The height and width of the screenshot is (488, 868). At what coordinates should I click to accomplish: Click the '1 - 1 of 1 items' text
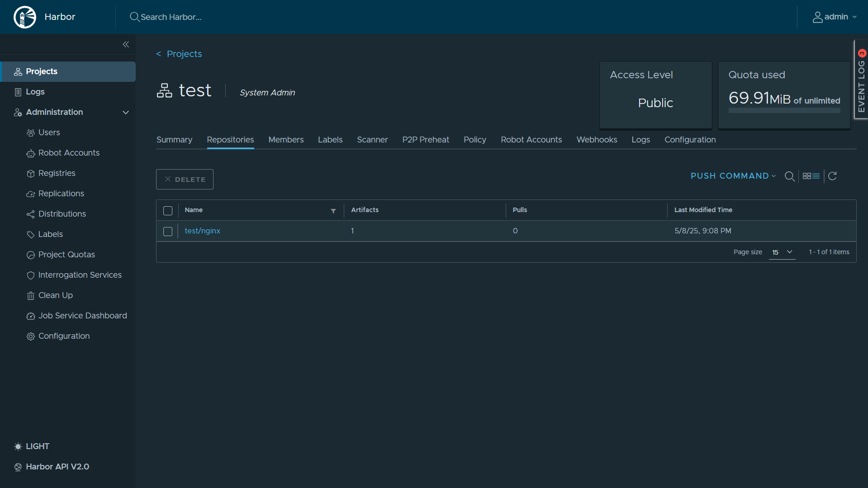point(829,252)
